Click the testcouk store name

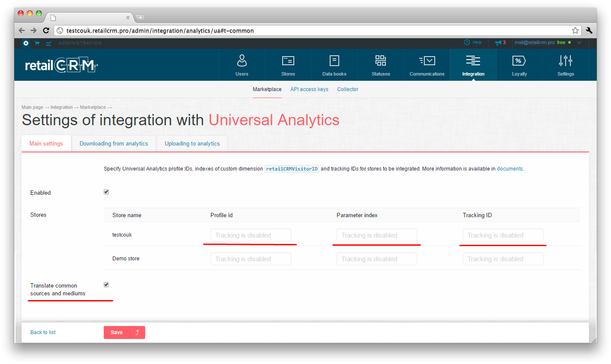[x=122, y=235]
